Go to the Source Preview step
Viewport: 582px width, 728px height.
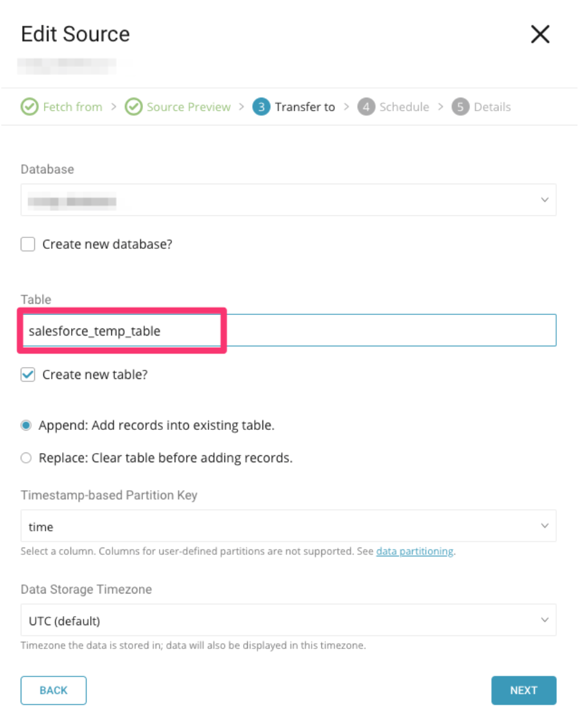tap(188, 107)
